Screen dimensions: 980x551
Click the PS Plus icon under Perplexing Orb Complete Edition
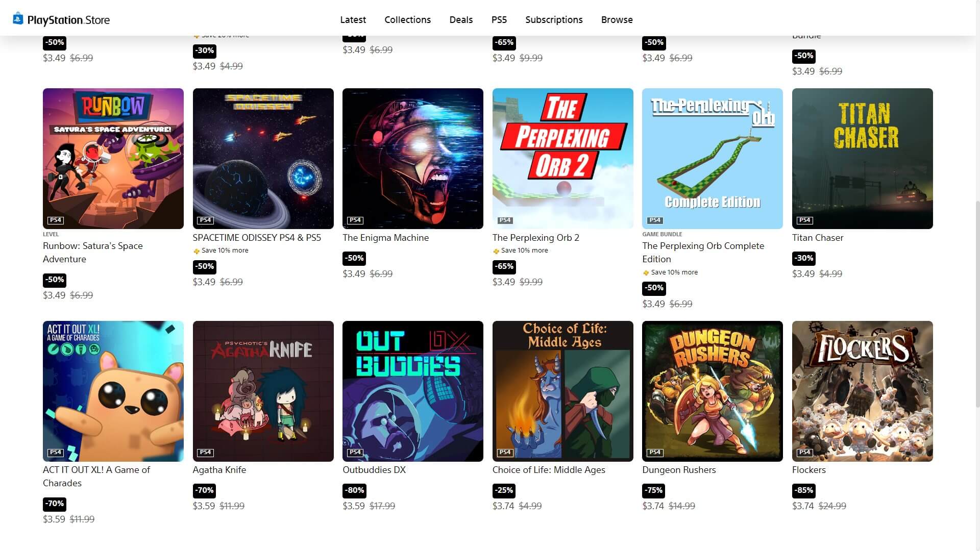tap(646, 273)
